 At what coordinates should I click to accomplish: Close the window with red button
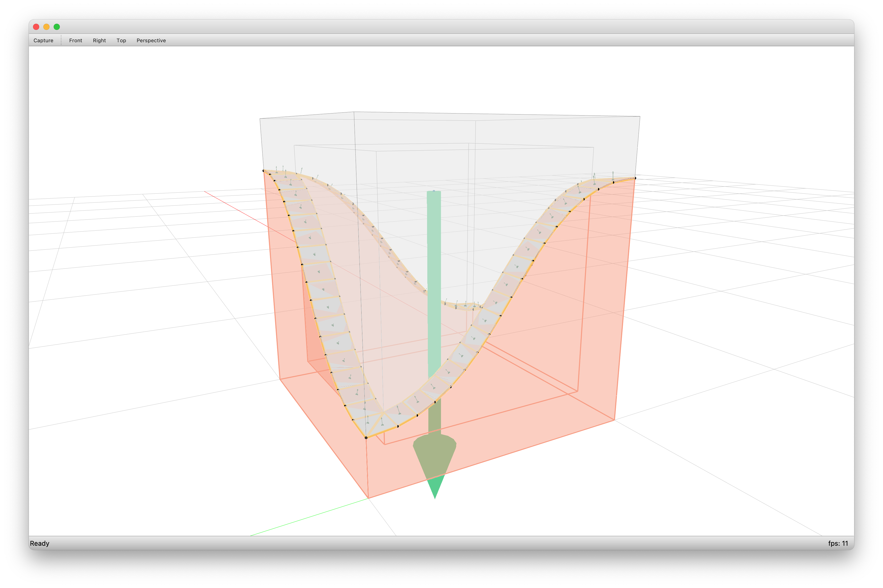[36, 27]
